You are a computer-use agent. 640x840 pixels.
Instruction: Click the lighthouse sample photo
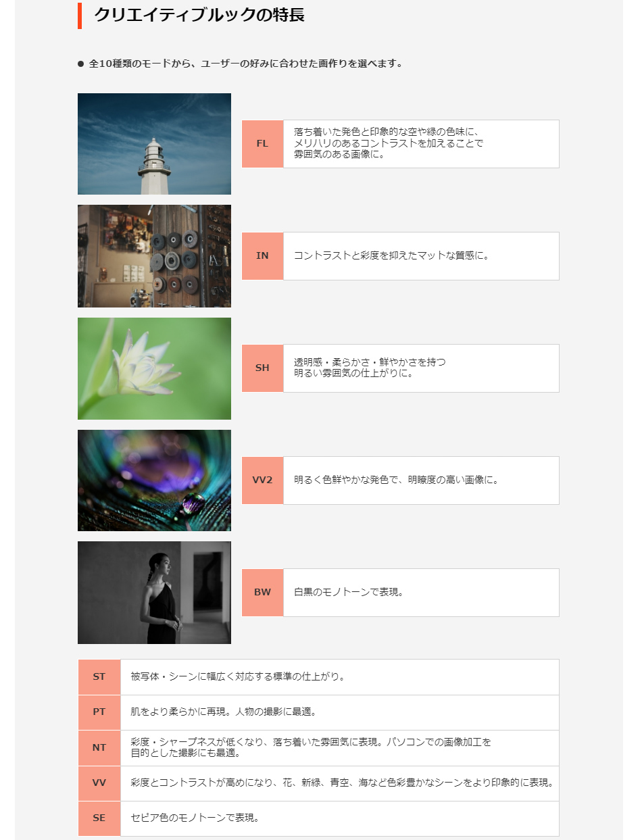(x=154, y=144)
